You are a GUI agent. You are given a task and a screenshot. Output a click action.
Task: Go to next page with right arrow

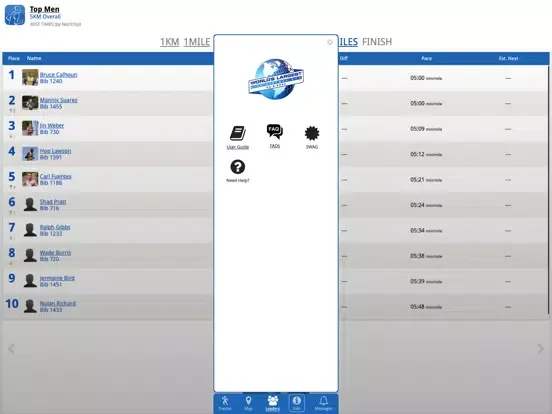[x=540, y=349]
